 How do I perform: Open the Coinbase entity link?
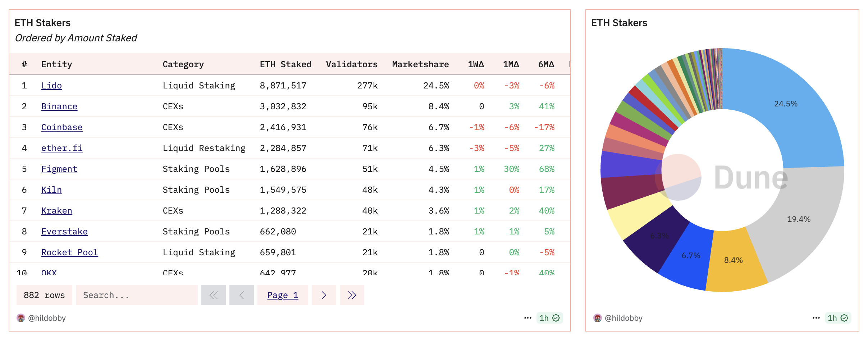tap(61, 127)
